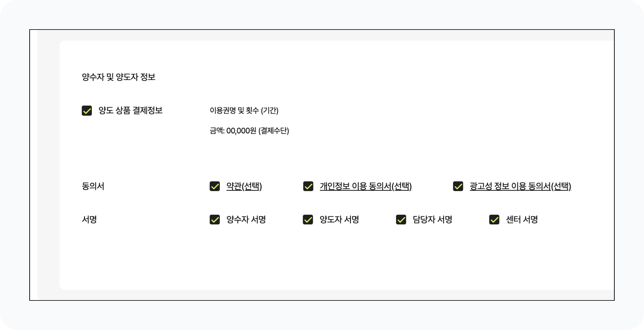Toggle the 광고성 정보 이용 동의서(선택) checkbox
Screen dimensions: 644x330
[458, 186]
